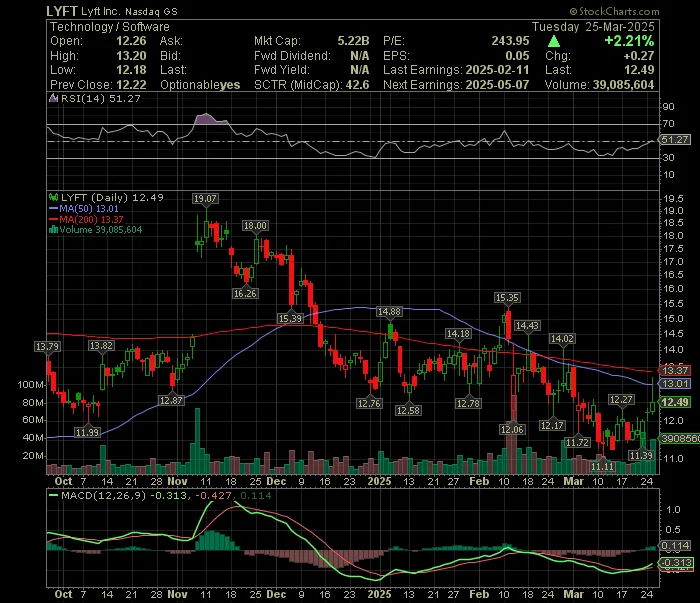Click the Chg value +0.27
700x603 pixels.
point(639,56)
